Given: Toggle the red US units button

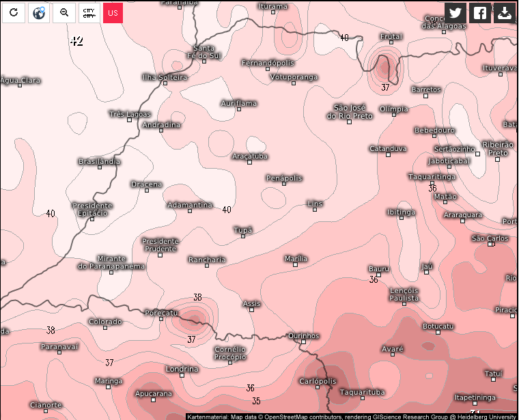Looking at the screenshot, I should pyautogui.click(x=113, y=12).
